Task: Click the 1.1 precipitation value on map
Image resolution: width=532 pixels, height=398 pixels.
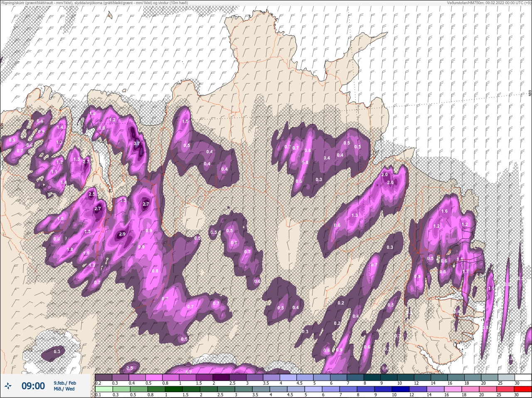Action: pyautogui.click(x=54, y=172)
